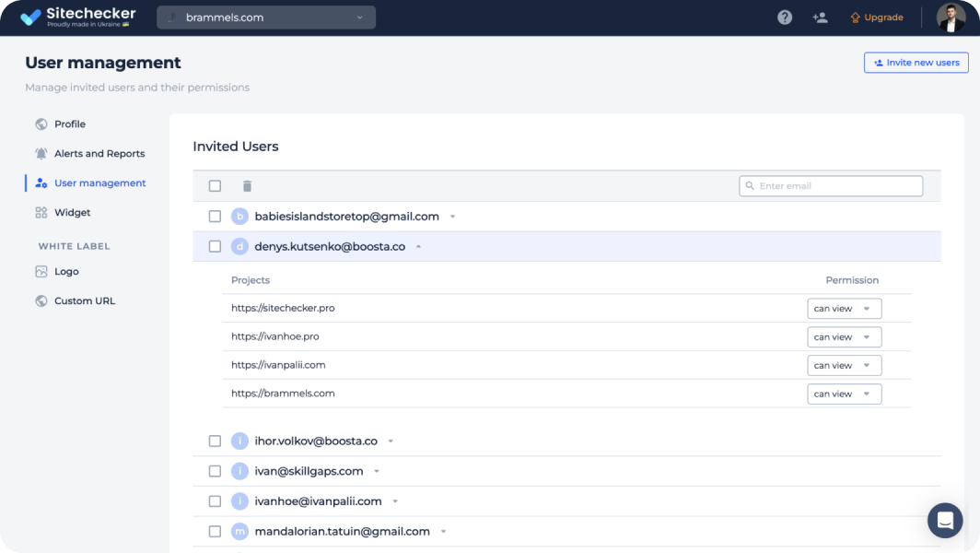Open the profile avatar photo
The image size is (980, 553).
point(951,18)
